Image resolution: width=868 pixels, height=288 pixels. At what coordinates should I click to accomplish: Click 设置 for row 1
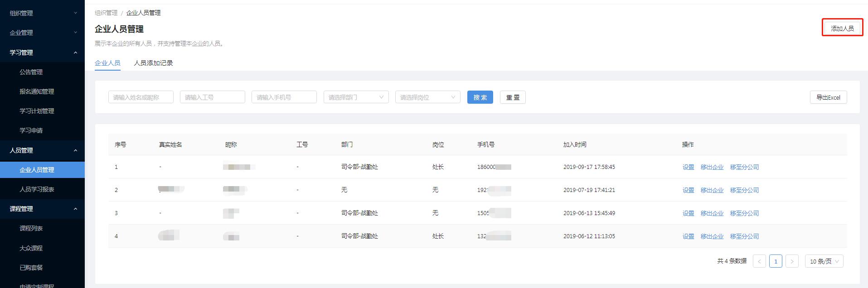pos(688,167)
